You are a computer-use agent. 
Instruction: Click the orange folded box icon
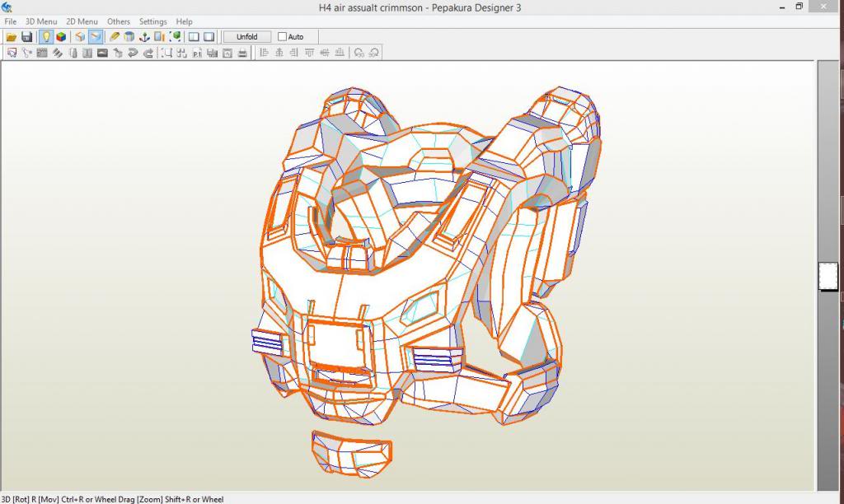pos(80,36)
